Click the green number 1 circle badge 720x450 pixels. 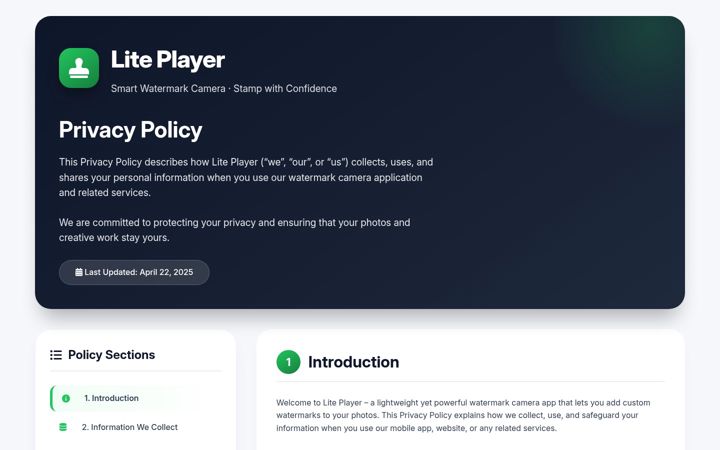(x=288, y=362)
